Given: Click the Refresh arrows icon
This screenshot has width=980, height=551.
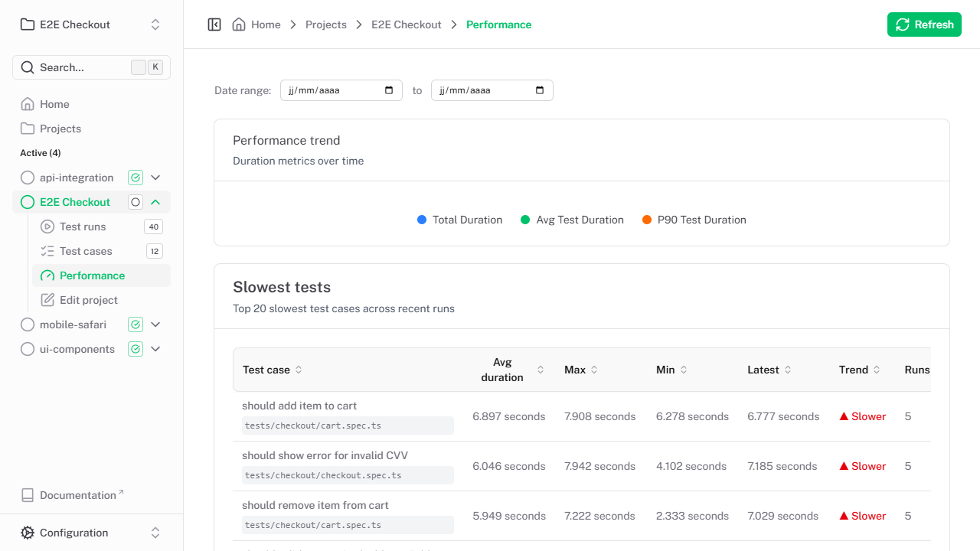Looking at the screenshot, I should point(903,24).
